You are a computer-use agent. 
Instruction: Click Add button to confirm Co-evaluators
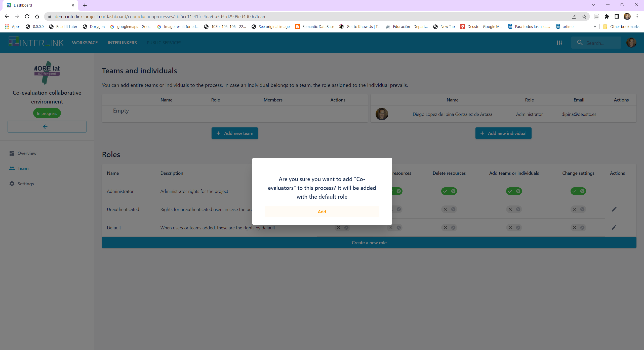pos(321,211)
